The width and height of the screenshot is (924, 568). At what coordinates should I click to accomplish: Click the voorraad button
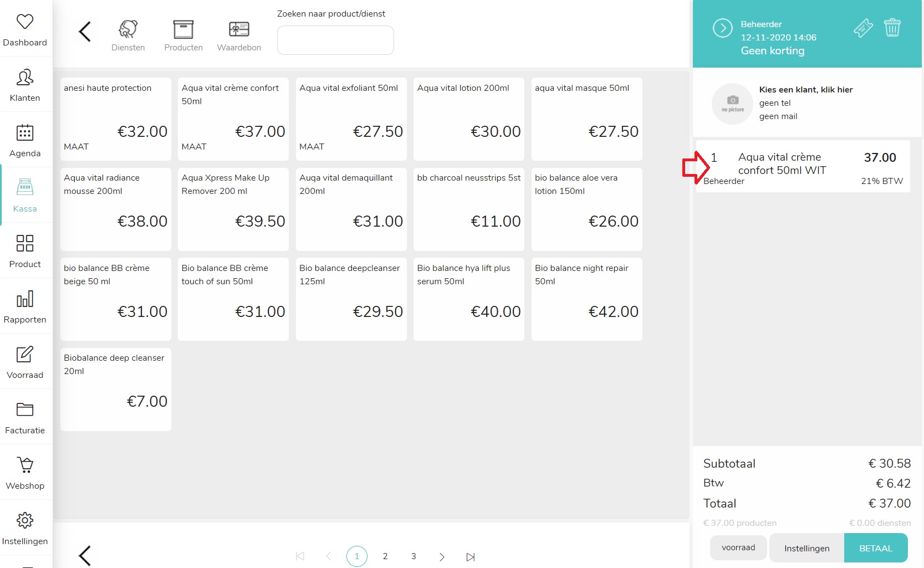(738, 547)
